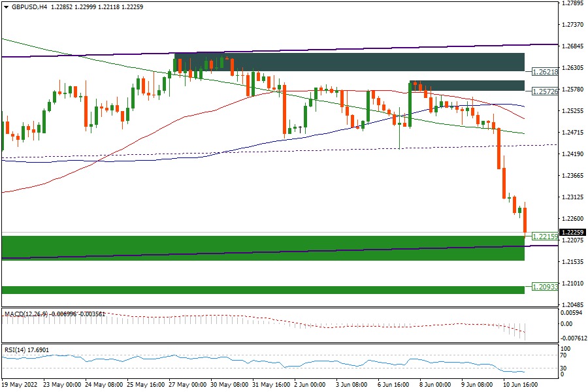The image size is (588, 392).
Task: Click the 1.20933 support price label
Action: pos(545,287)
